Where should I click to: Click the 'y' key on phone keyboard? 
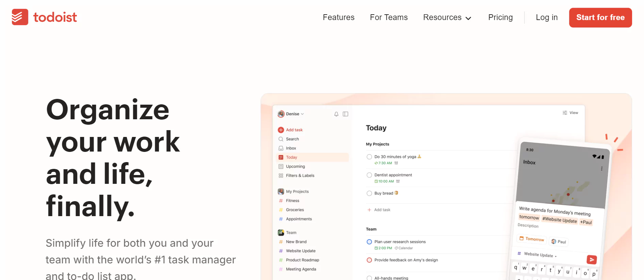(559, 271)
